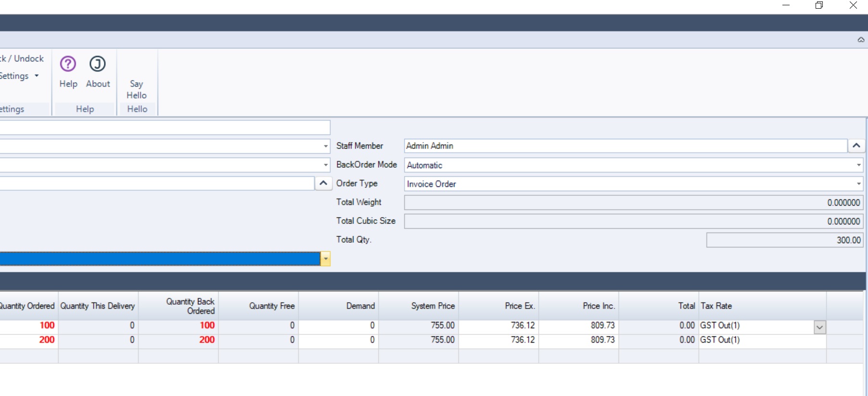The image size is (868, 396).
Task: Restore down the window
Action: (x=819, y=5)
